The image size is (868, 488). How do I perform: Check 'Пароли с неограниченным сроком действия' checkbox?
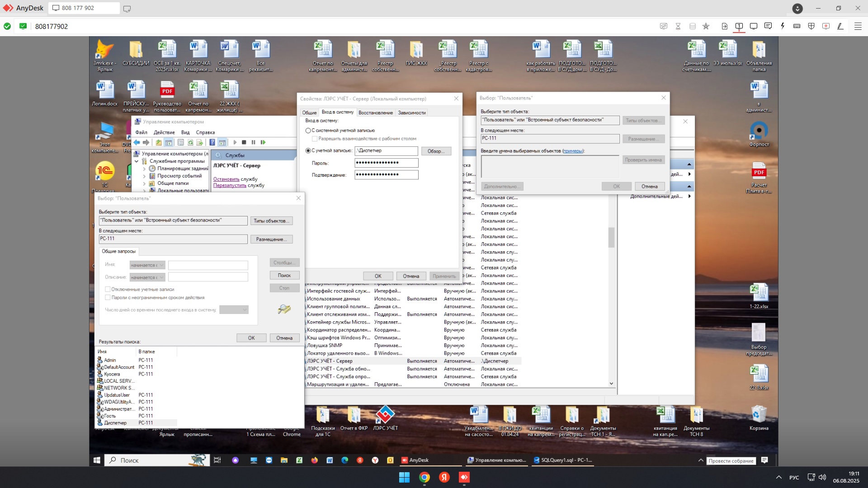click(108, 297)
